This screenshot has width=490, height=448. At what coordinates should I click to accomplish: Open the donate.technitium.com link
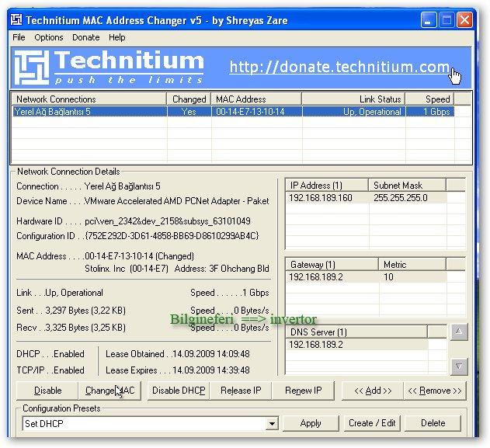coord(339,67)
